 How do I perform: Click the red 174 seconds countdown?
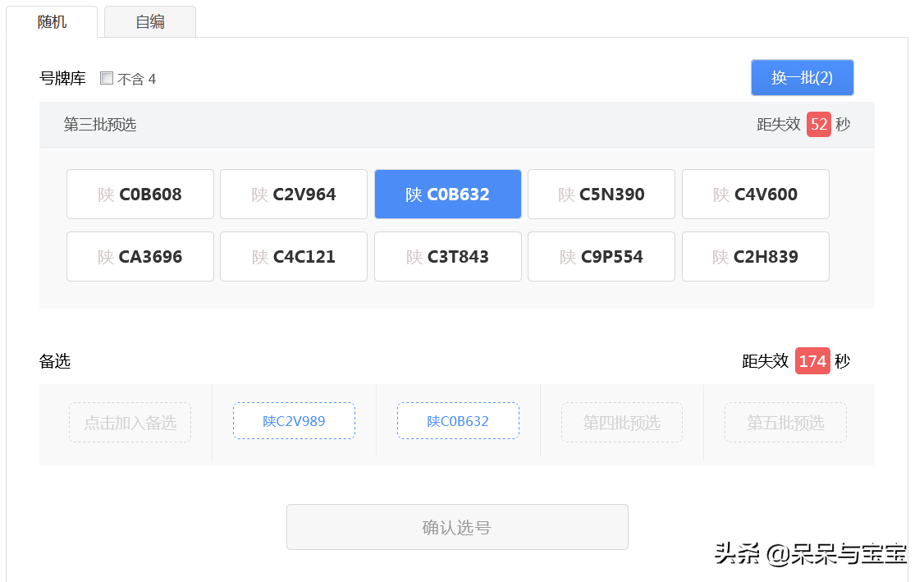812,361
